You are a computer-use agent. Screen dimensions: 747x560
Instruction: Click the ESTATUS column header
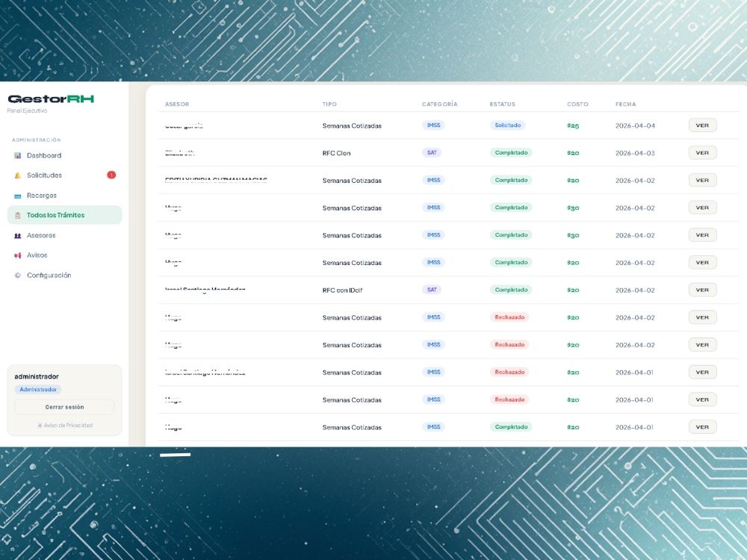(x=502, y=104)
